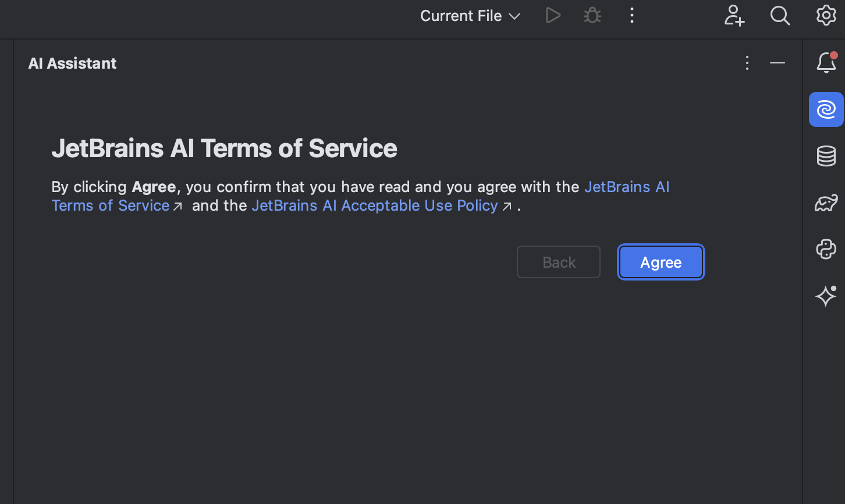This screenshot has width=845, height=504.
Task: Click the Debug bug icon
Action: coord(592,16)
